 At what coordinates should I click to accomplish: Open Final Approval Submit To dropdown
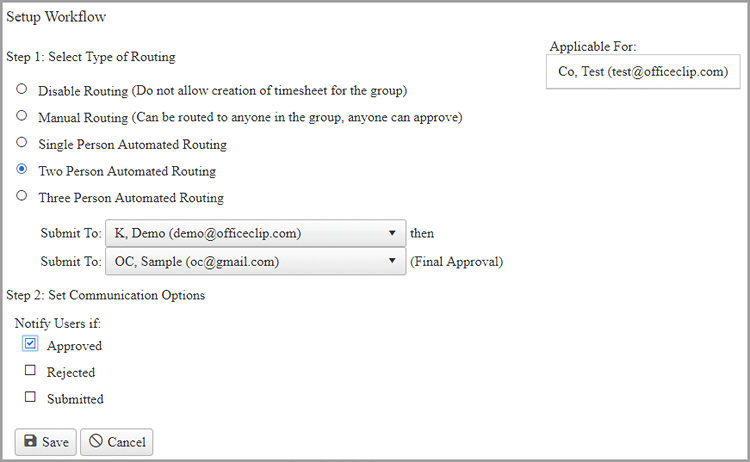click(255, 262)
